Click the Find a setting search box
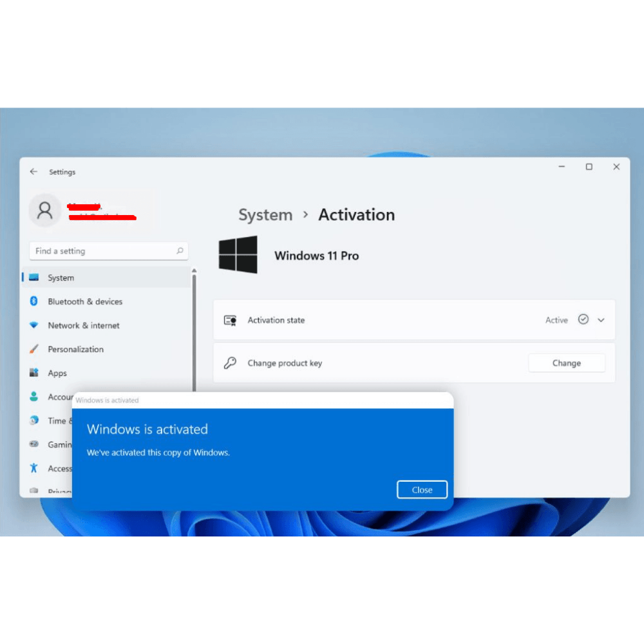Viewport: 644px width, 644px height. coord(108,251)
